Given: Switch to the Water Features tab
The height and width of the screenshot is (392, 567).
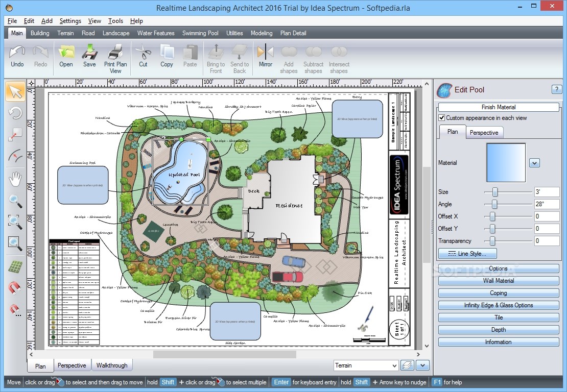Looking at the screenshot, I should [x=156, y=33].
